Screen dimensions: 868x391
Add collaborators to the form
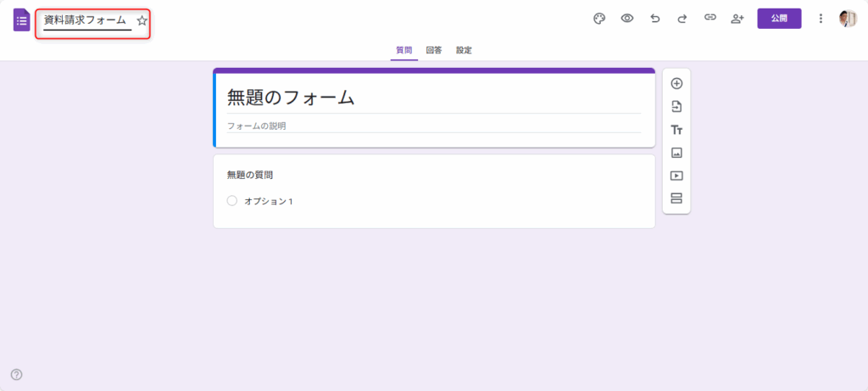click(x=737, y=19)
